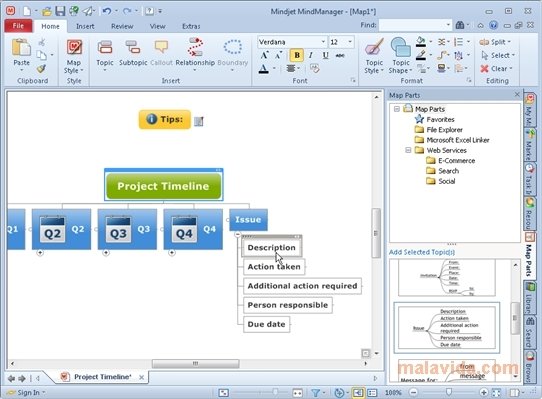The height and width of the screenshot is (399, 542).
Task: Switch to the Insert ribbon tab
Action: click(85, 26)
